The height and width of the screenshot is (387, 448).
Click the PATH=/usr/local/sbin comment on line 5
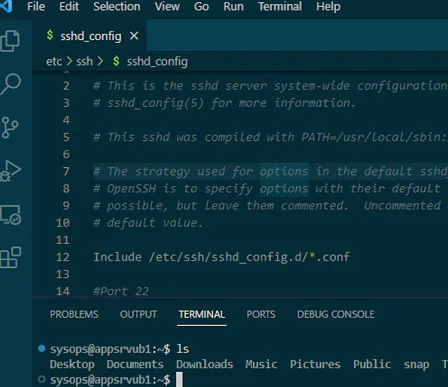pyautogui.click(x=270, y=137)
